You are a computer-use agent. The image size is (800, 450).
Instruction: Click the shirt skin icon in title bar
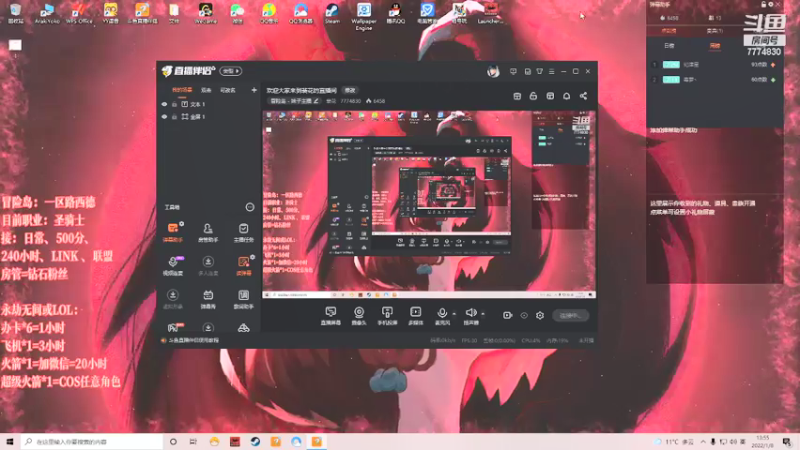pyautogui.click(x=540, y=71)
